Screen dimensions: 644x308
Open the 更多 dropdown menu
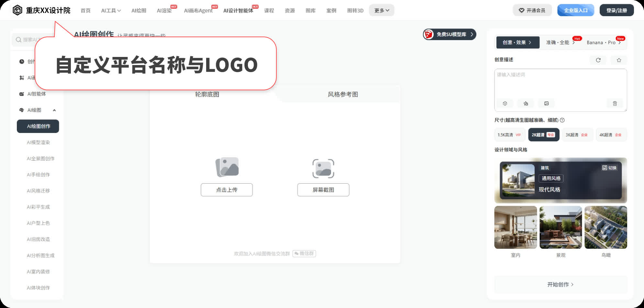(382, 10)
